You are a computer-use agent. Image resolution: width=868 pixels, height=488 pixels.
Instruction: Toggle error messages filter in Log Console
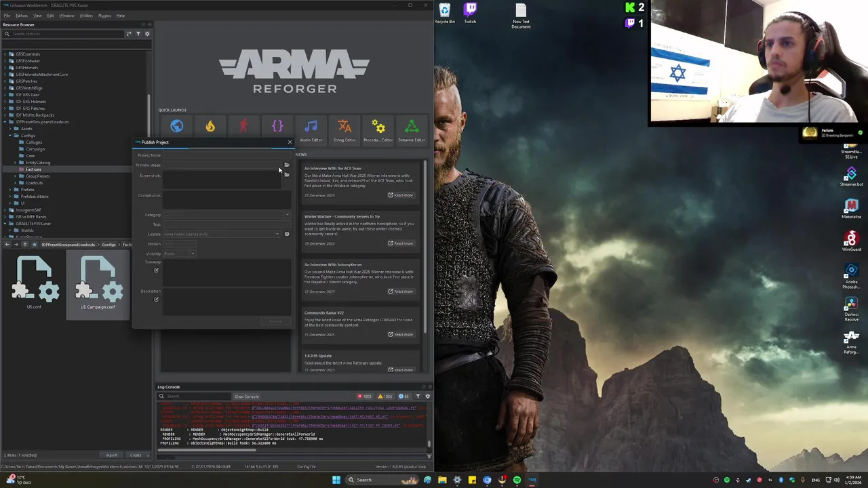pyautogui.click(x=365, y=396)
